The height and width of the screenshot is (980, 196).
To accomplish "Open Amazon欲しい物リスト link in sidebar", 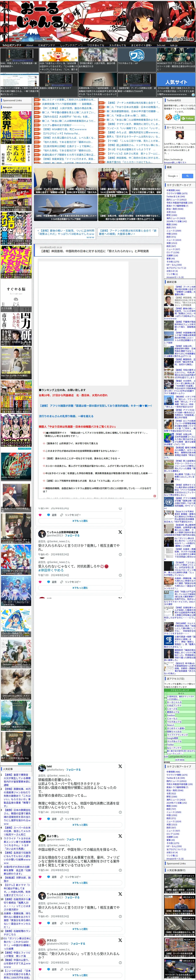I will (x=175, y=163).
